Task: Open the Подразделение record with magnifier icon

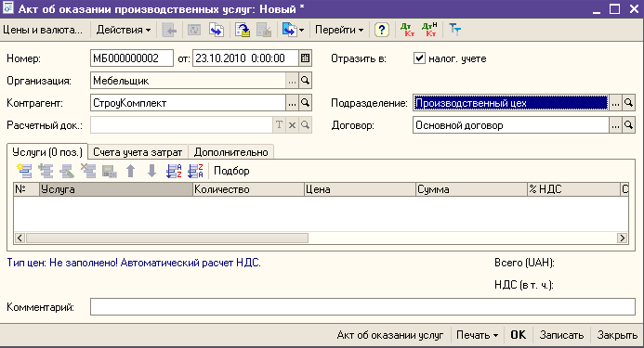Action: pos(628,103)
